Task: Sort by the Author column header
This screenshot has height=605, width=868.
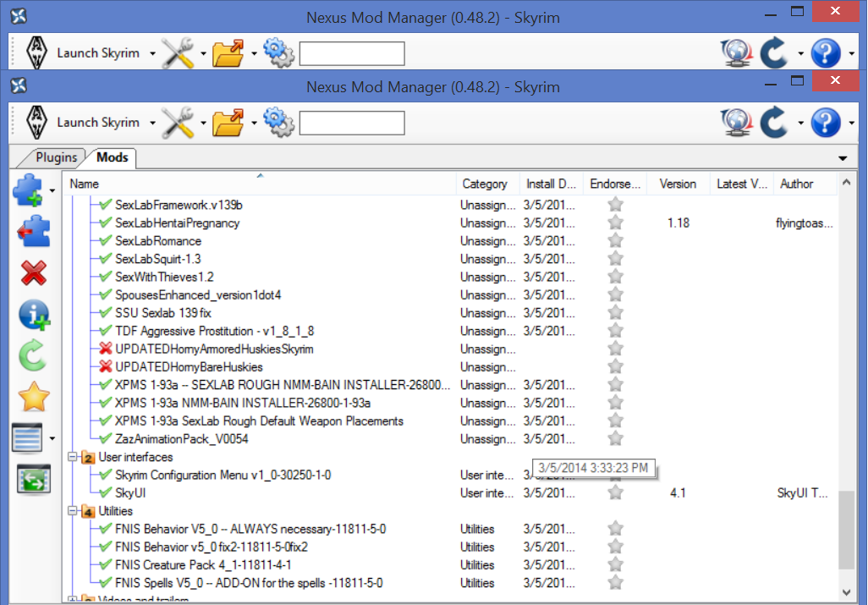Action: pos(805,184)
